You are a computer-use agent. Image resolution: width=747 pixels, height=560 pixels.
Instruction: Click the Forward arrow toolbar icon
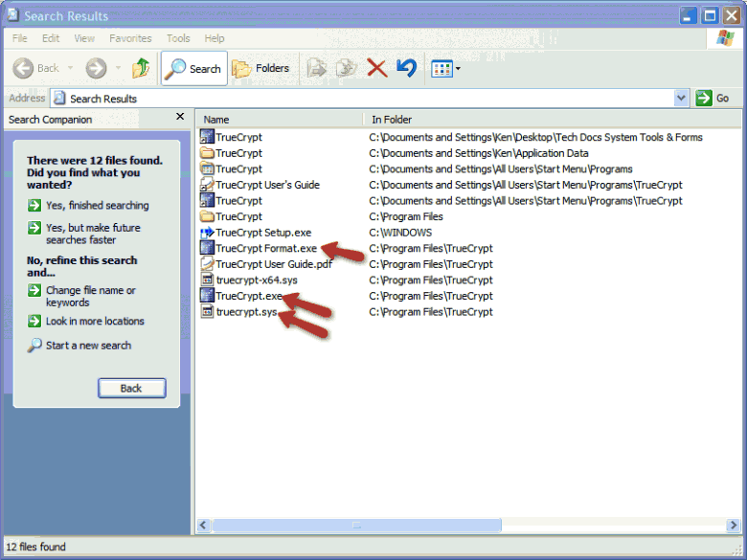coord(96,69)
